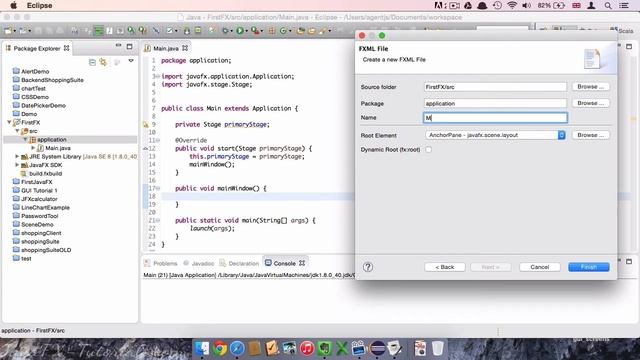The image size is (640, 360).
Task: Expand the JavaFX SDK node
Action: [17, 165]
